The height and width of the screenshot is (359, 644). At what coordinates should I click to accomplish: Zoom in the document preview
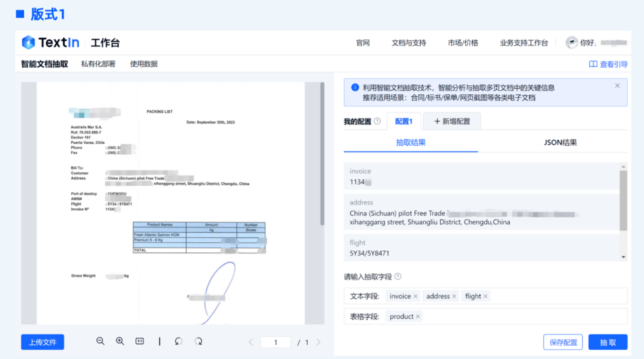tap(120, 341)
